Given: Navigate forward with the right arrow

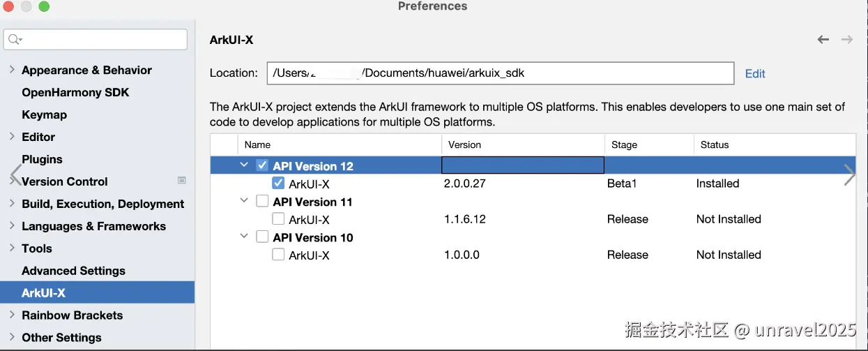Looking at the screenshot, I should click(847, 40).
